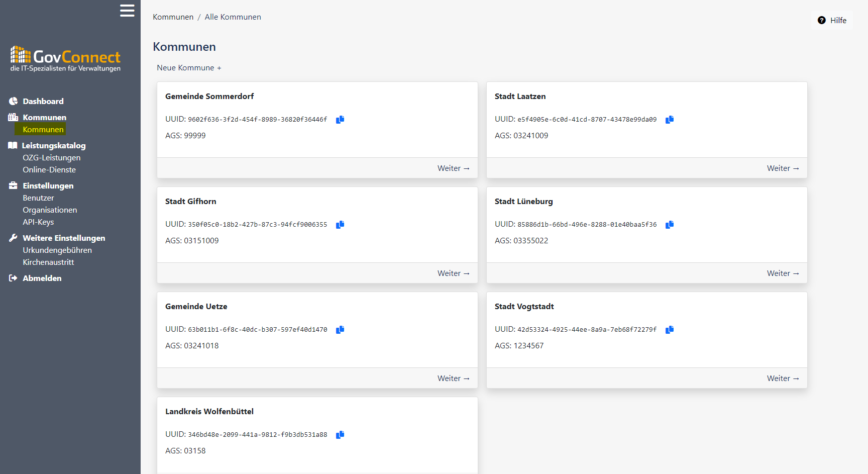Click AGS: 1234567 text
Viewport: 868px width, 474px height.
coord(519,345)
